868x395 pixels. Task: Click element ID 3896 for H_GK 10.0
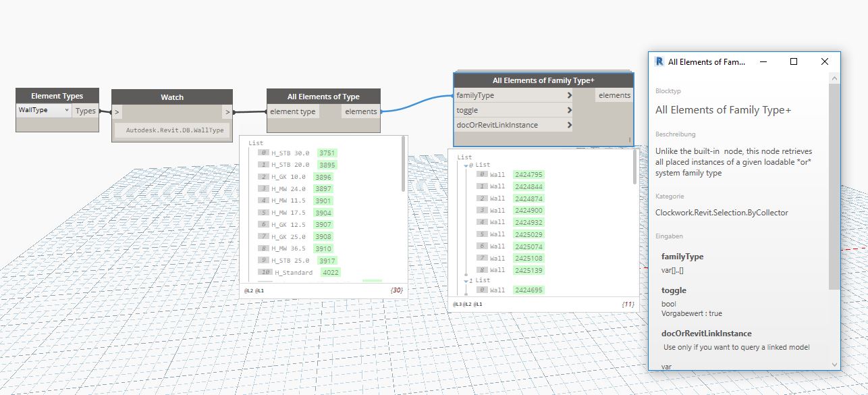(323, 177)
